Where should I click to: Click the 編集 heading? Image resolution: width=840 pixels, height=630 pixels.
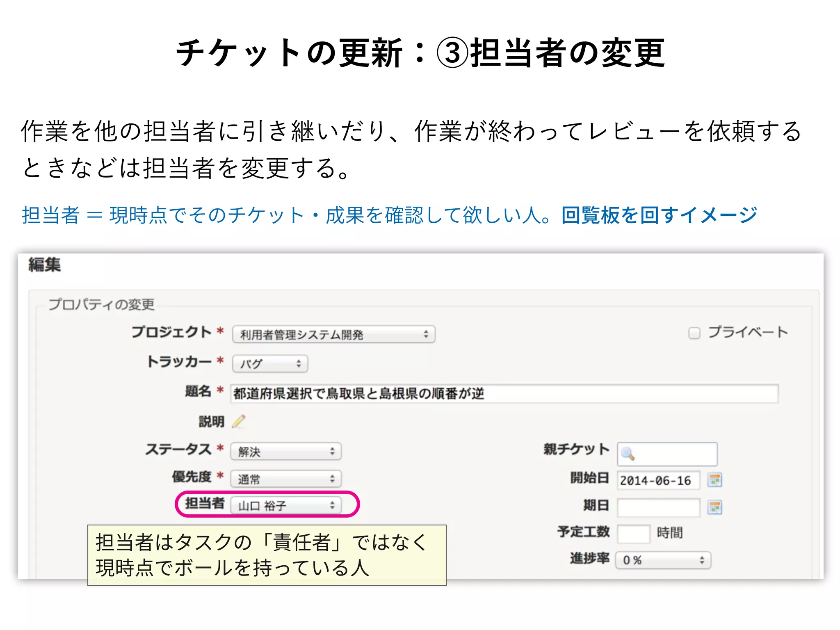[x=44, y=265]
